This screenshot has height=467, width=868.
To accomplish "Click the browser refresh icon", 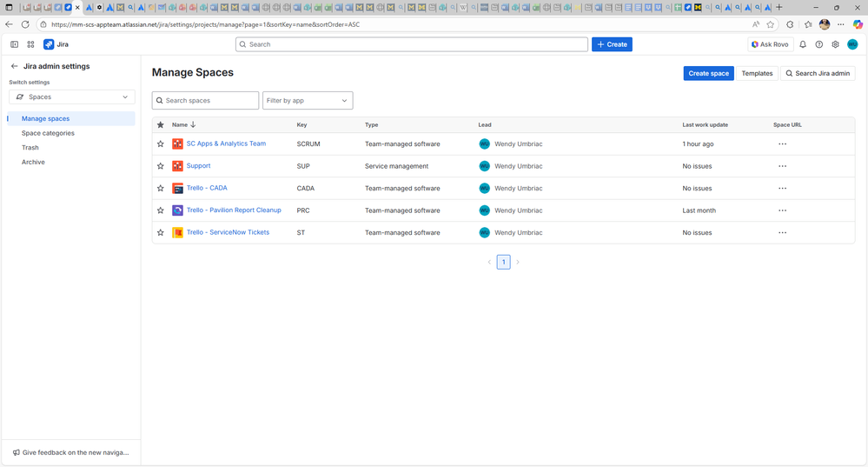I will point(25,24).
